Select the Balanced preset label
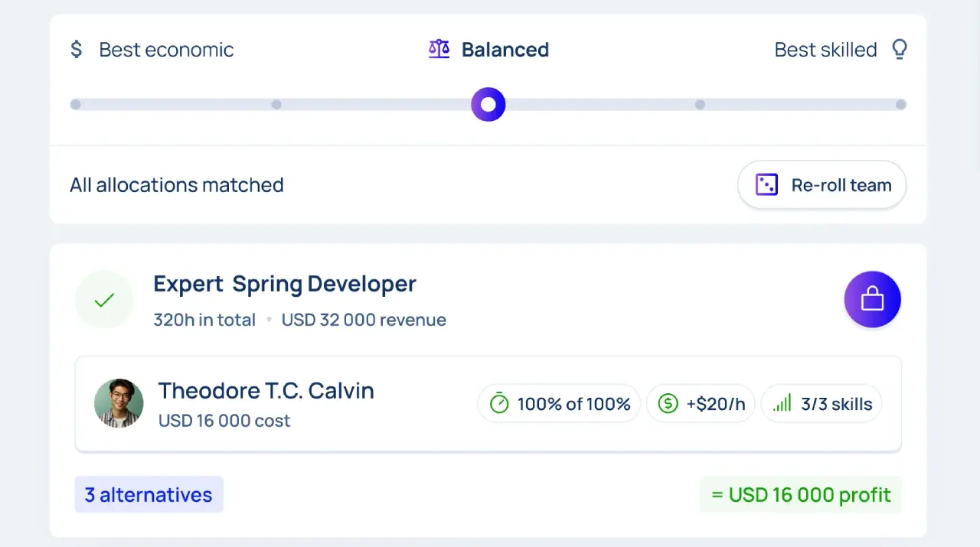Viewport: 980px width, 547px height. click(x=505, y=50)
